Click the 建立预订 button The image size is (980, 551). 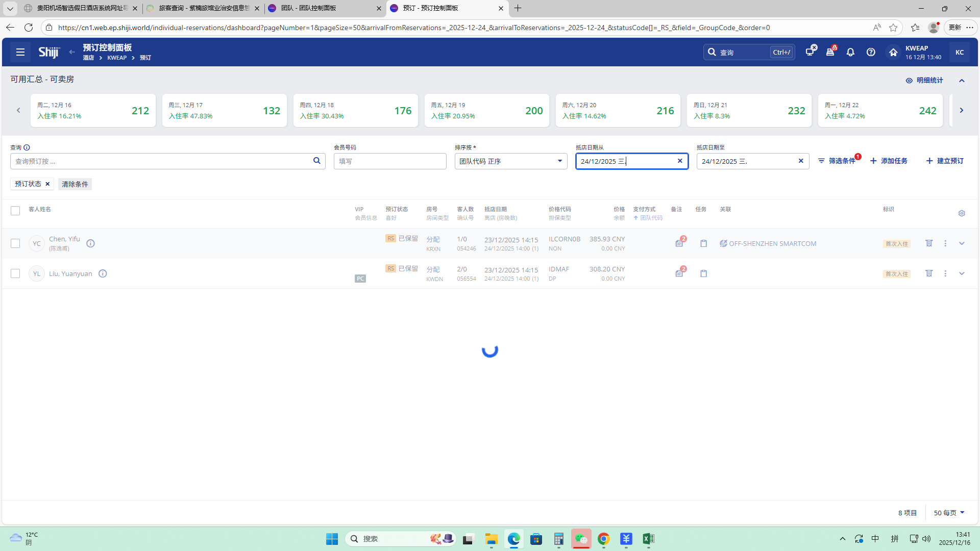[x=945, y=161]
